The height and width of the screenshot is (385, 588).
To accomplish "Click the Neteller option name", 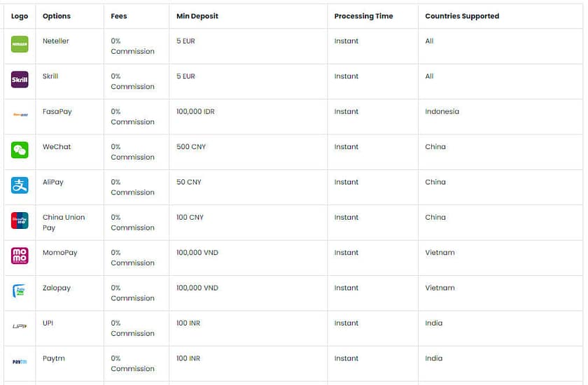I will (x=56, y=41).
